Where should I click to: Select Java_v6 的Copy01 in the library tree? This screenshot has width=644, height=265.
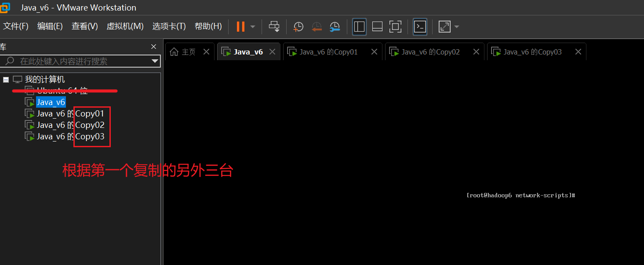[x=70, y=114]
